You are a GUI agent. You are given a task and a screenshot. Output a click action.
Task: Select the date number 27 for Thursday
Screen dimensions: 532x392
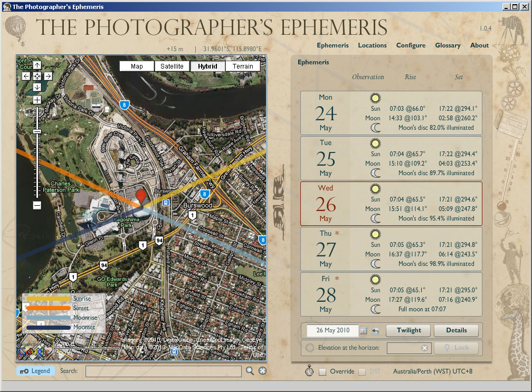pyautogui.click(x=326, y=250)
